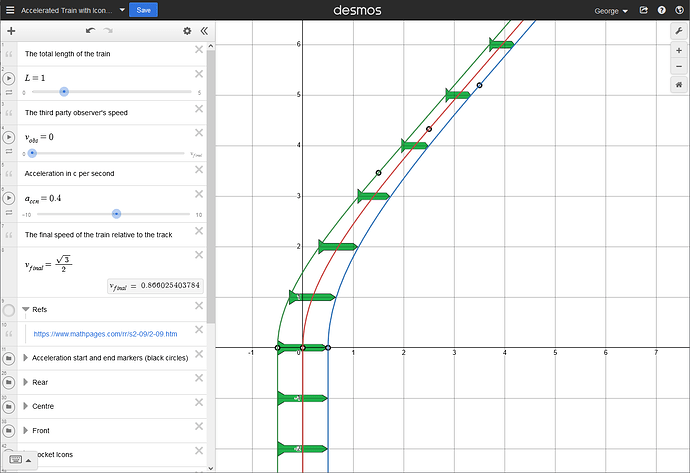Change loop mode for the a_ccn slider

click(9, 213)
